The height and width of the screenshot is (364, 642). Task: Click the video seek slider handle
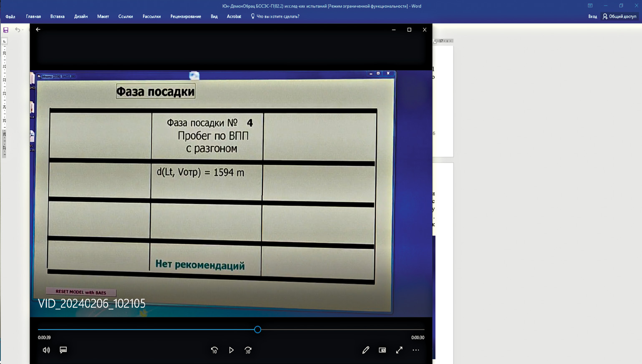click(x=257, y=329)
